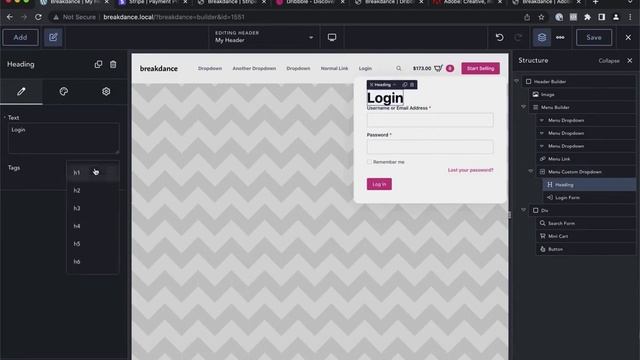This screenshot has width=640, height=360.
Task: Switch to the Content pencil tab
Action: pyautogui.click(x=21, y=91)
